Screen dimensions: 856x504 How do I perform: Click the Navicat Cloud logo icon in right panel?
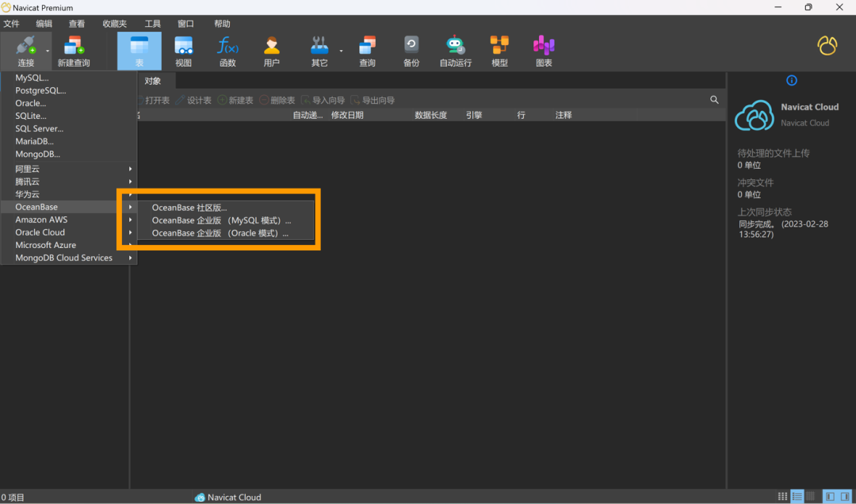pyautogui.click(x=755, y=115)
